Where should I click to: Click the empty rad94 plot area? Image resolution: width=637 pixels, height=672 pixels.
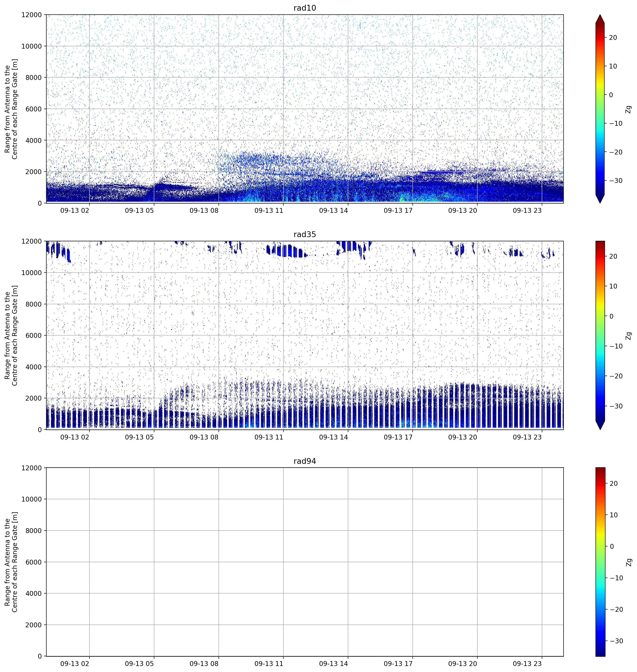(304, 562)
